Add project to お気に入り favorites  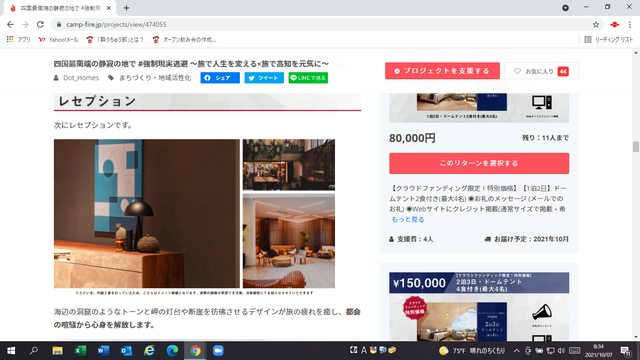click(x=542, y=71)
